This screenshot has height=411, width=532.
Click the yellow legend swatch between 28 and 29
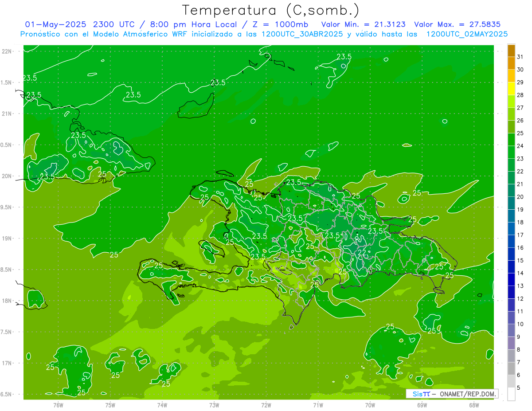(511, 89)
